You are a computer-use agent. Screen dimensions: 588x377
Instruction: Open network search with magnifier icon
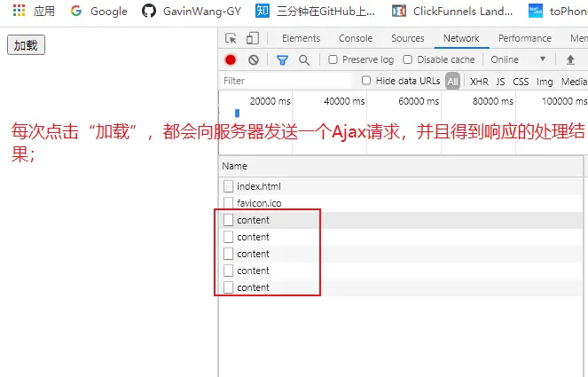(x=304, y=60)
